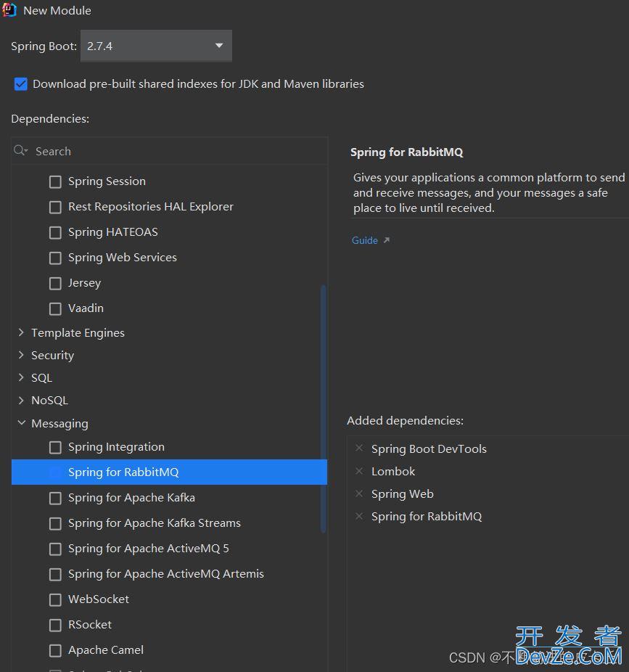Select the Spring Web Services label
Image resolution: width=629 pixels, height=672 pixels.
click(122, 258)
